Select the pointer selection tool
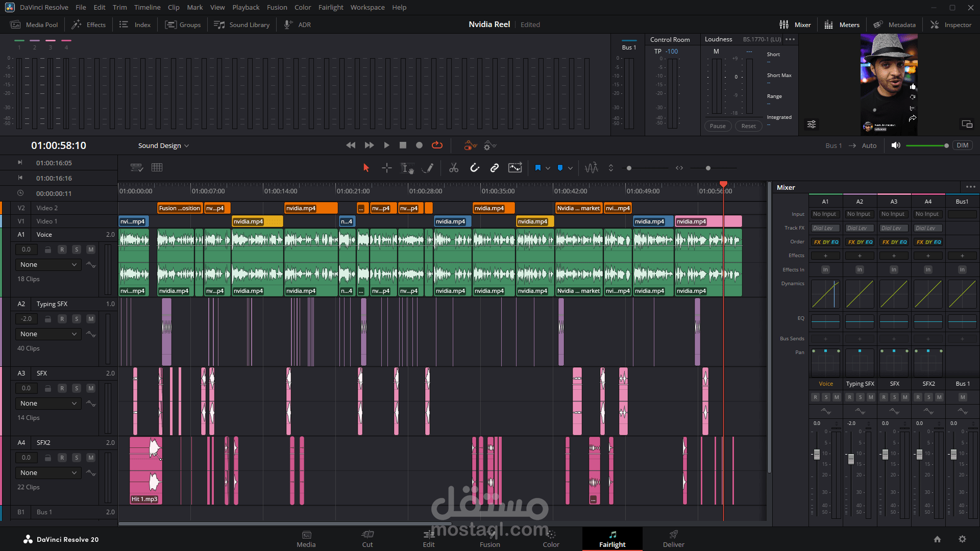 pyautogui.click(x=366, y=168)
